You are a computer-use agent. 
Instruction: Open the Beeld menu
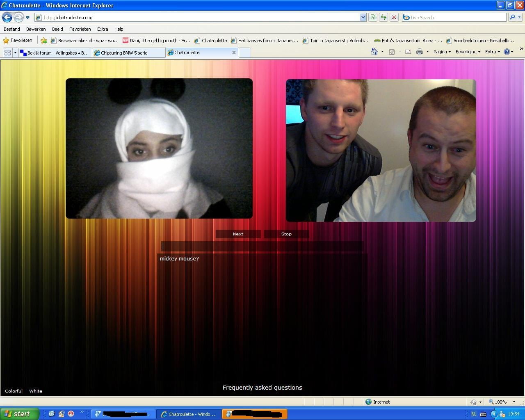tap(57, 29)
